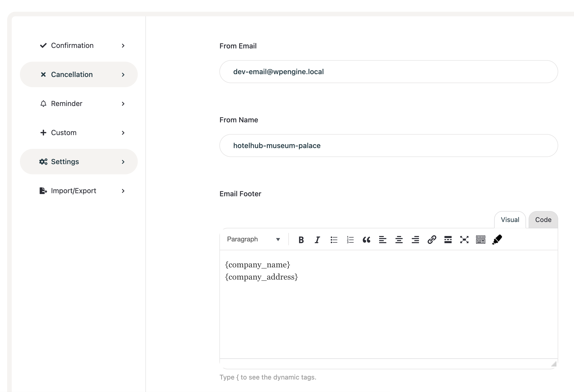This screenshot has width=574, height=392.
Task: Click the highlighter marker icon
Action: coord(497,240)
